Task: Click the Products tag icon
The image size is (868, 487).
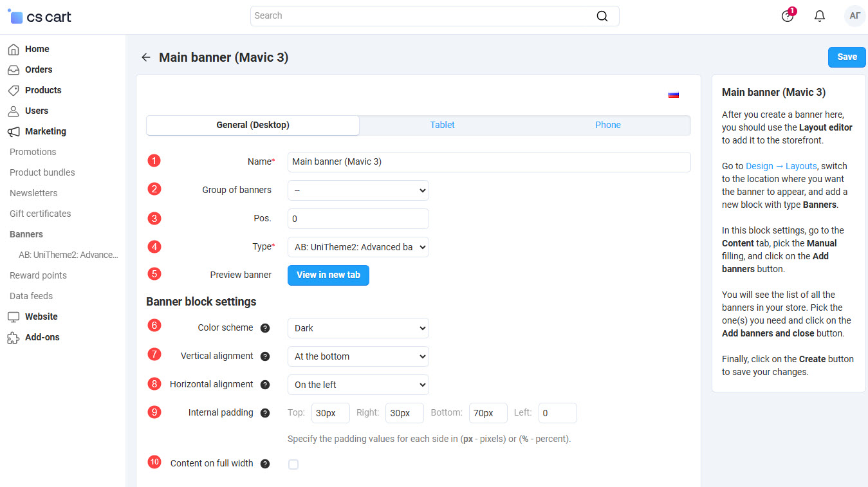Action: 14,90
